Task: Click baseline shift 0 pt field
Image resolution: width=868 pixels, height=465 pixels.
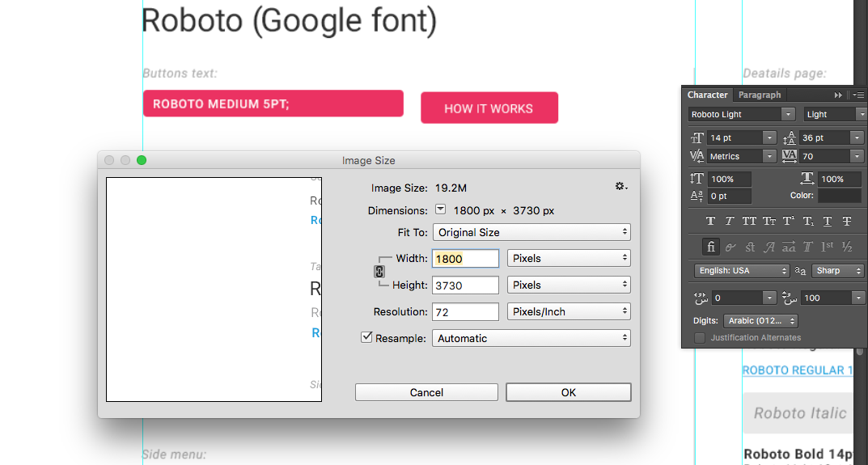Action: (x=729, y=196)
